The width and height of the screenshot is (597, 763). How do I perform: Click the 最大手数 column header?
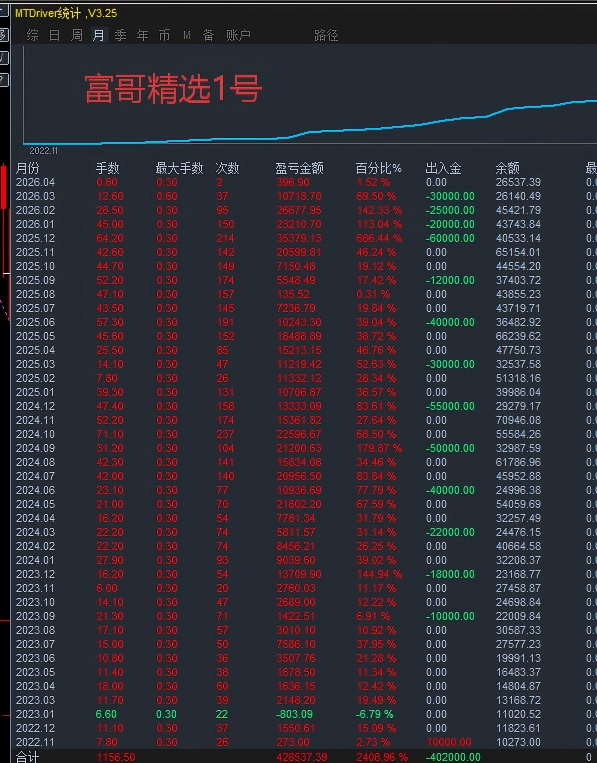click(179, 168)
